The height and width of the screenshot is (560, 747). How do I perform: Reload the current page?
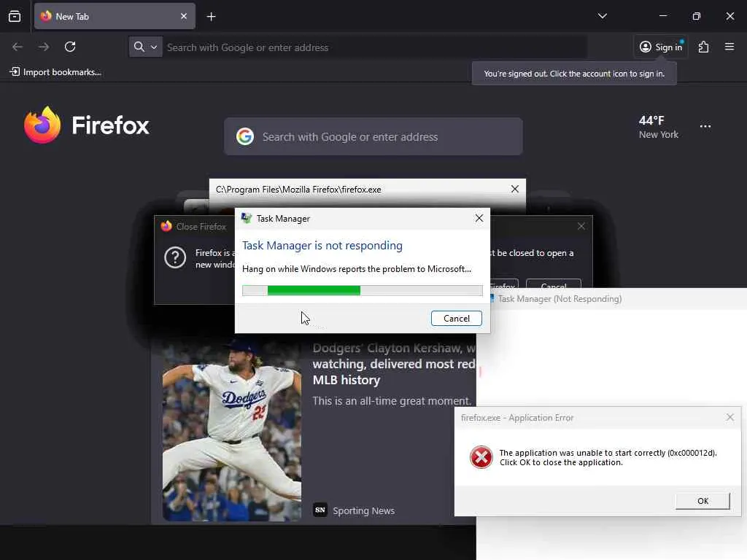(70, 47)
